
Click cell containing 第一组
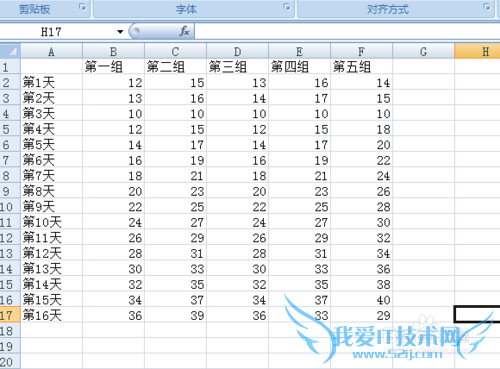(x=113, y=67)
